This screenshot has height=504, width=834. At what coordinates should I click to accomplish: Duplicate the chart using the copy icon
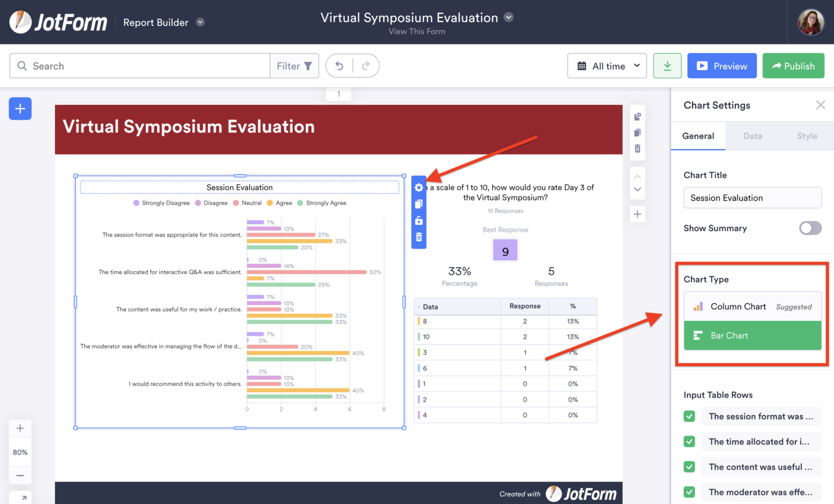tap(418, 204)
